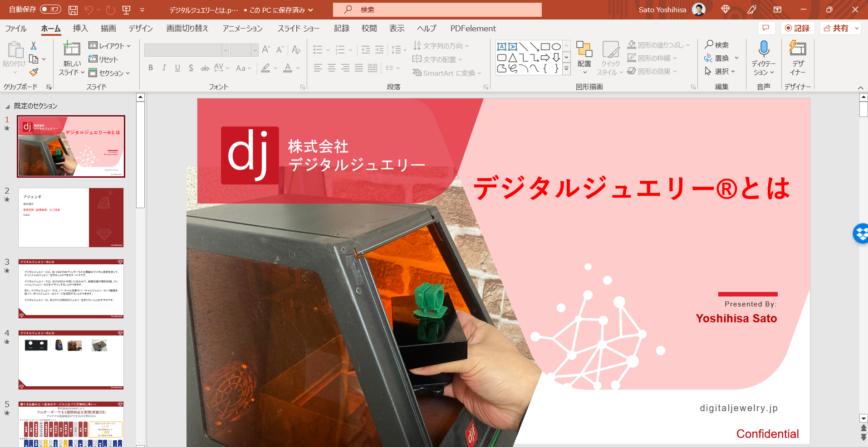Click Center text alignment icon
868x447 pixels.
point(332,68)
